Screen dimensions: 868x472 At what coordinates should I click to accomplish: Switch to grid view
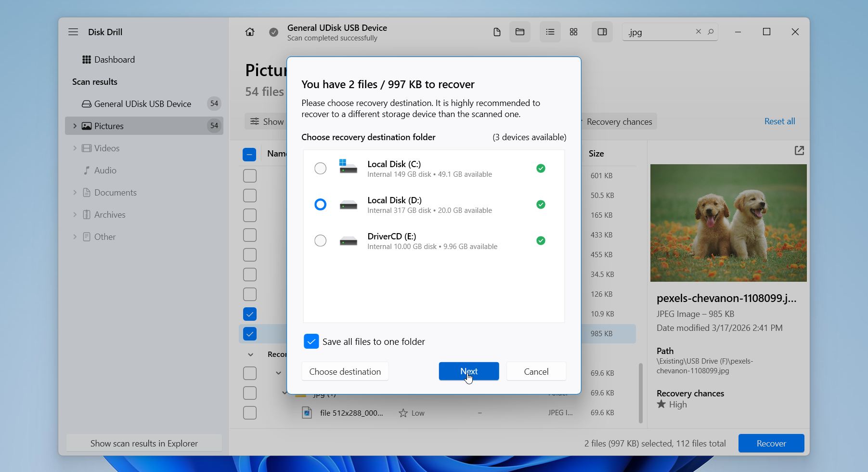[x=573, y=32]
